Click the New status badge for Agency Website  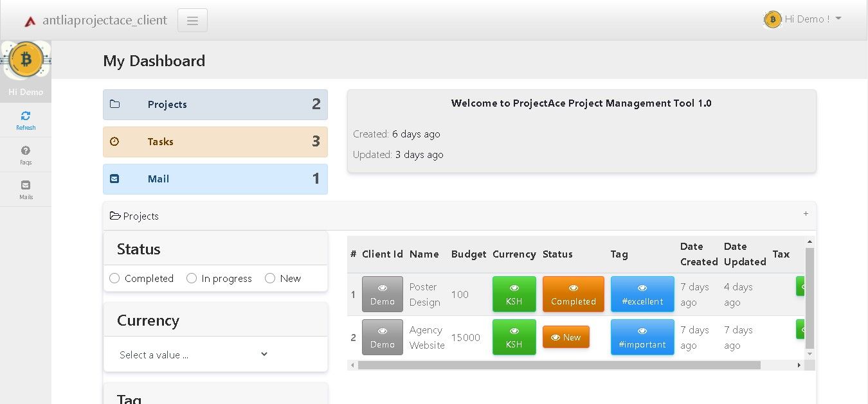[x=566, y=337]
